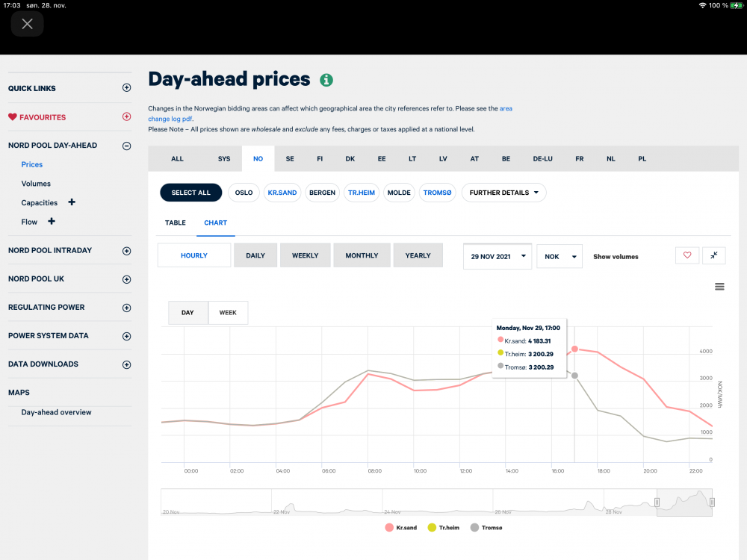Close the browser view with X button
The height and width of the screenshot is (560, 747).
pos(28,24)
